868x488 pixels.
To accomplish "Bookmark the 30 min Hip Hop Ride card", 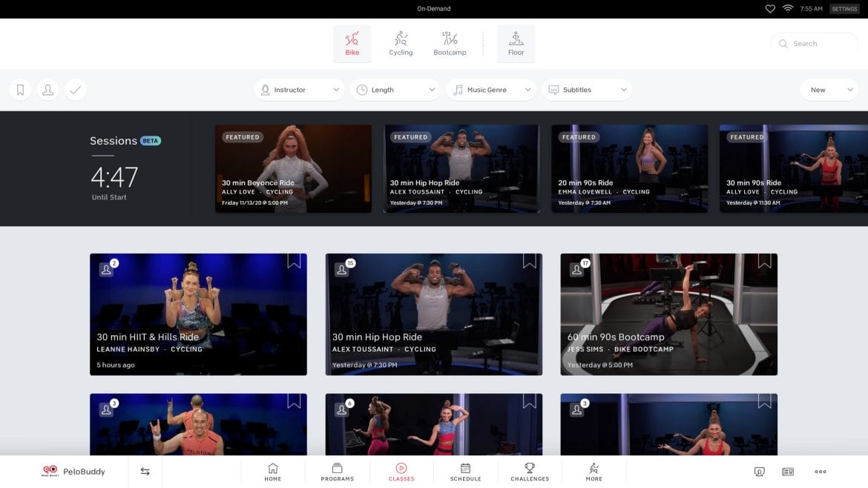I will pos(529,260).
